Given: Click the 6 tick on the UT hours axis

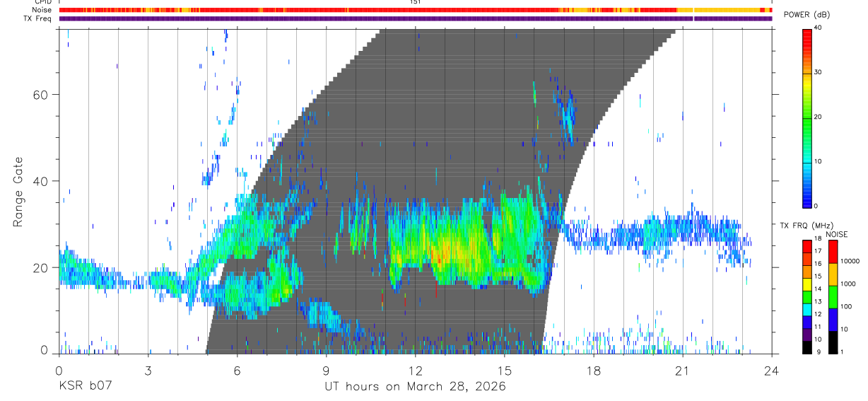Looking at the screenshot, I should click(x=237, y=370).
